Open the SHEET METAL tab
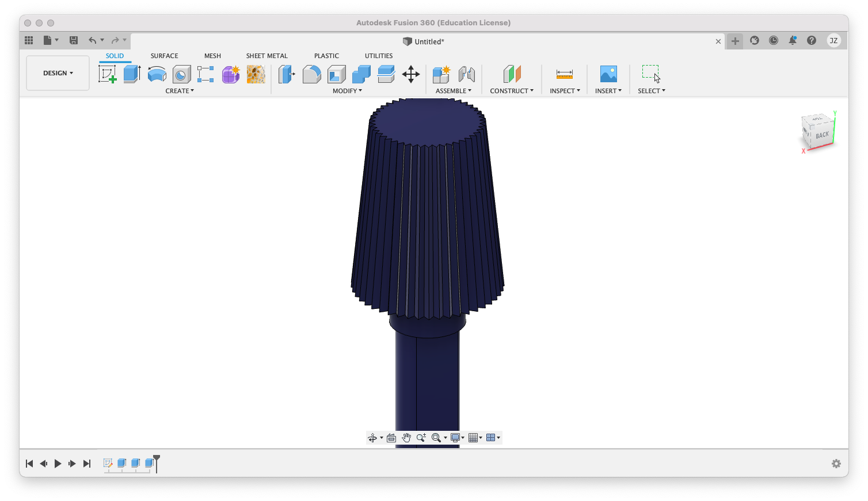The height and width of the screenshot is (501, 868). point(267,56)
